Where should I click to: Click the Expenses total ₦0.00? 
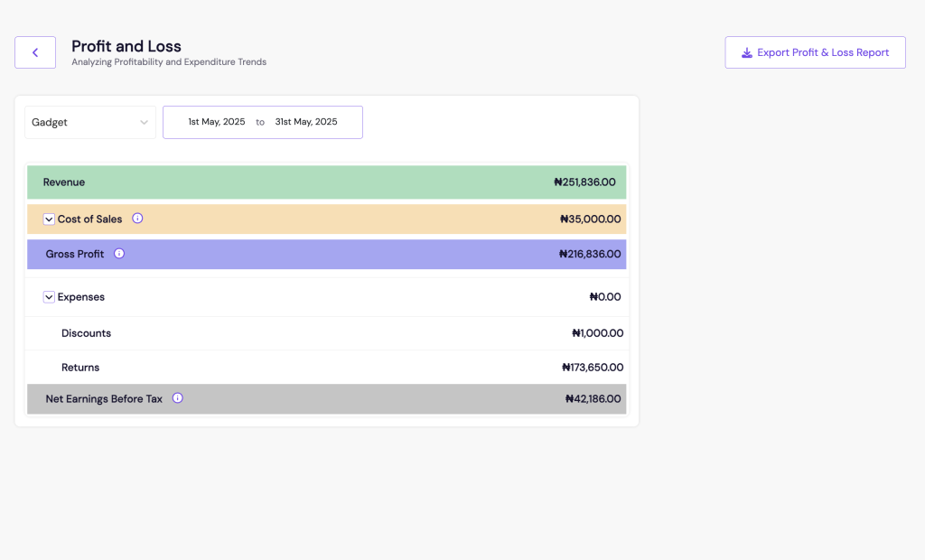604,297
